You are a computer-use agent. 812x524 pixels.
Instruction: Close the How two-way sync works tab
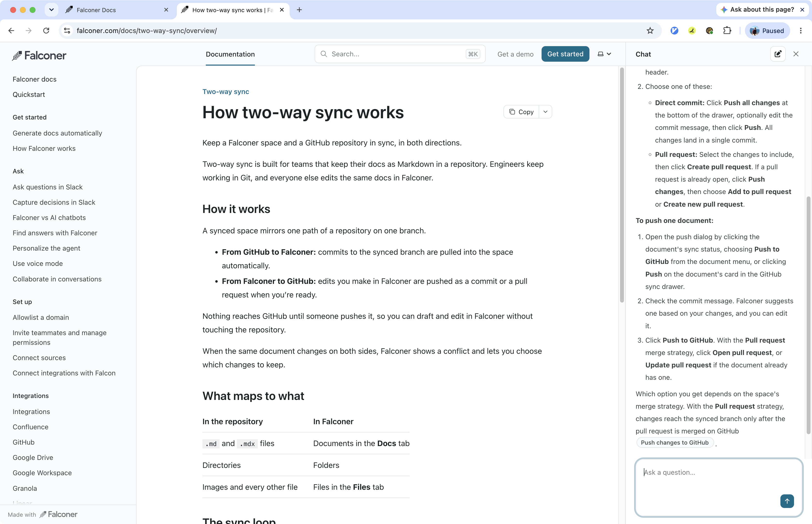[282, 10]
